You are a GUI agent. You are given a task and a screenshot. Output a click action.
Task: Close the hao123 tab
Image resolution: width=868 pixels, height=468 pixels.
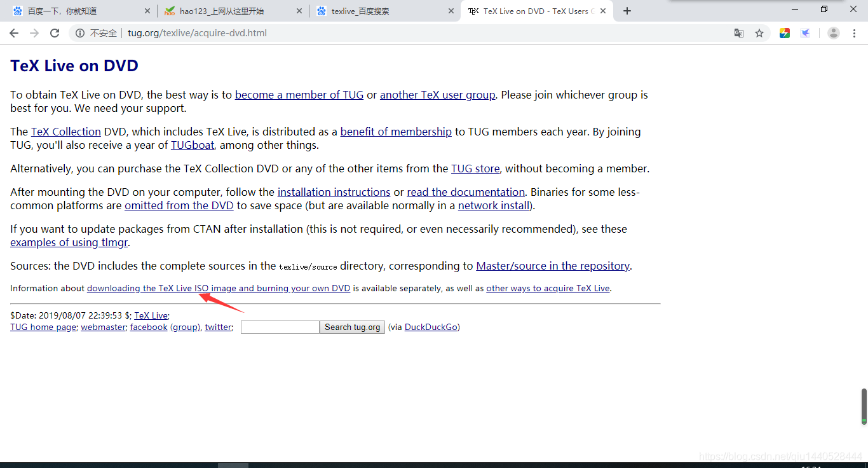click(299, 11)
